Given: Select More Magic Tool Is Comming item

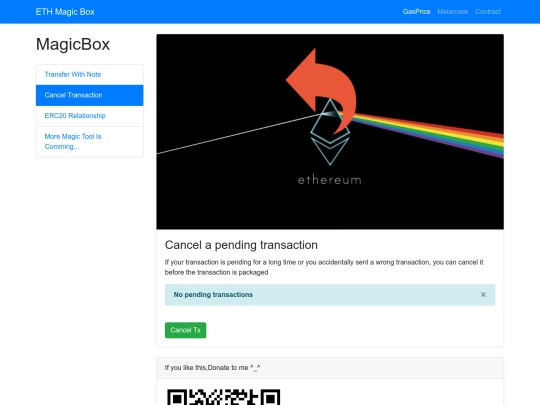Looking at the screenshot, I should pyautogui.click(x=90, y=142).
